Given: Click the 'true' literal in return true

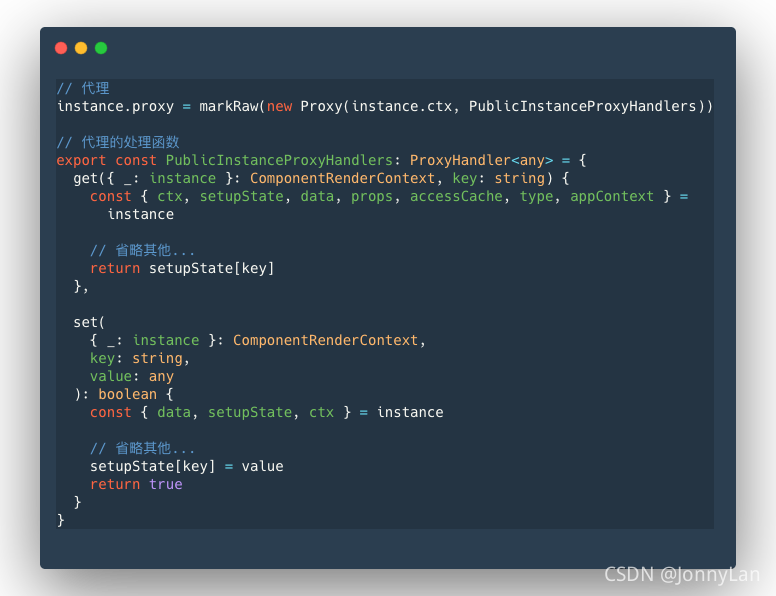Looking at the screenshot, I should (166, 484).
